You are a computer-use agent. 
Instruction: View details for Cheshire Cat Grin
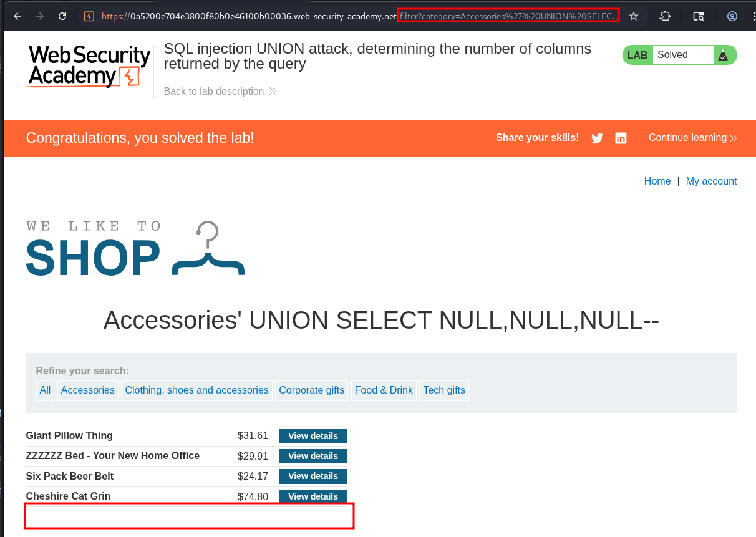pyautogui.click(x=313, y=496)
